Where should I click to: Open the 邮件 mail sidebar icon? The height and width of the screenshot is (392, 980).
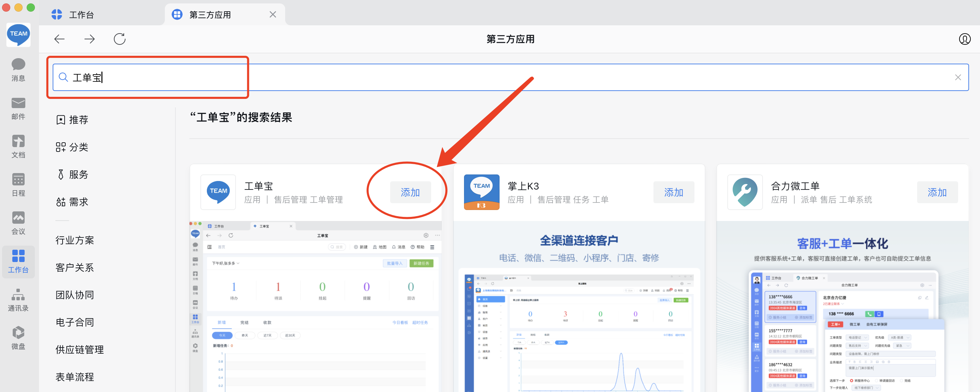coord(18,108)
